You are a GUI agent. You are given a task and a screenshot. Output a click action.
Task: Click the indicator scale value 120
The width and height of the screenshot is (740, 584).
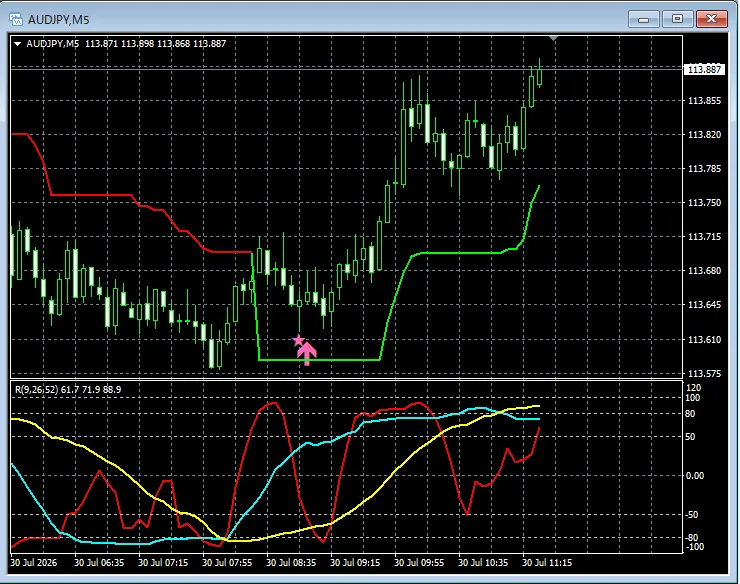(x=693, y=388)
